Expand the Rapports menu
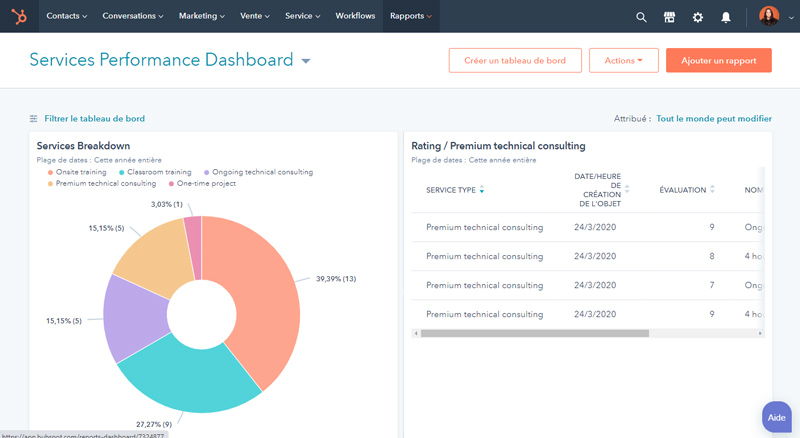This screenshot has height=438, width=800. pos(411,16)
